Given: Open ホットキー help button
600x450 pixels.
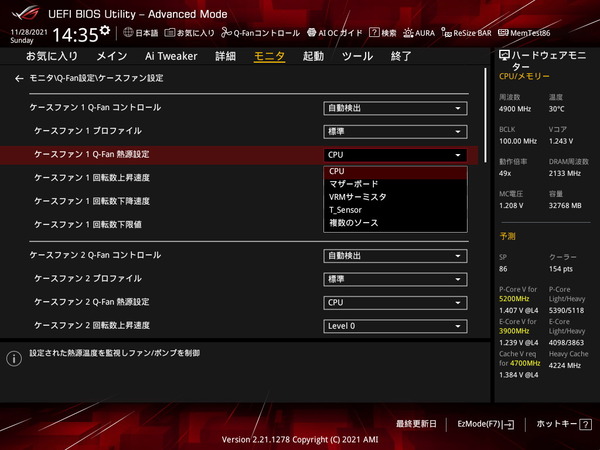Looking at the screenshot, I should pos(564,424).
